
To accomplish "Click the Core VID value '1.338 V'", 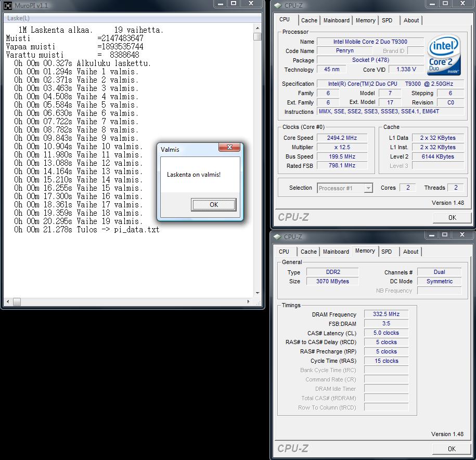I will click(406, 70).
